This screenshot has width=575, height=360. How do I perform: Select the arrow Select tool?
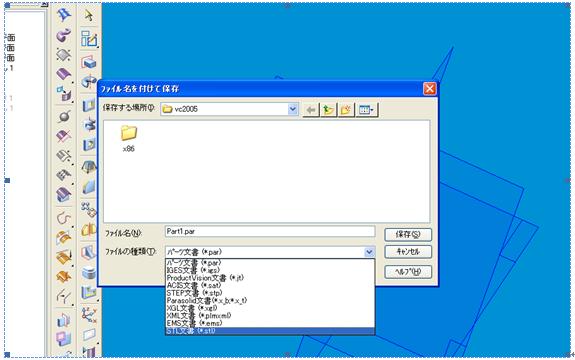pyautogui.click(x=89, y=15)
